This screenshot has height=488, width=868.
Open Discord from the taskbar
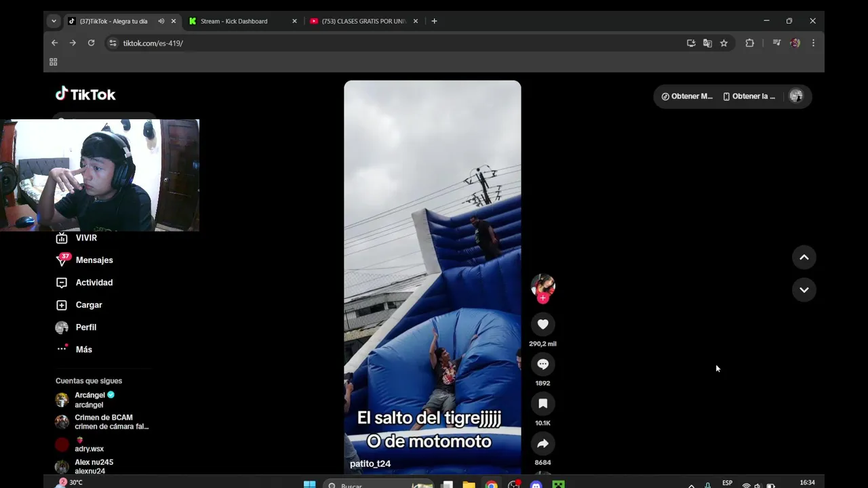(536, 485)
